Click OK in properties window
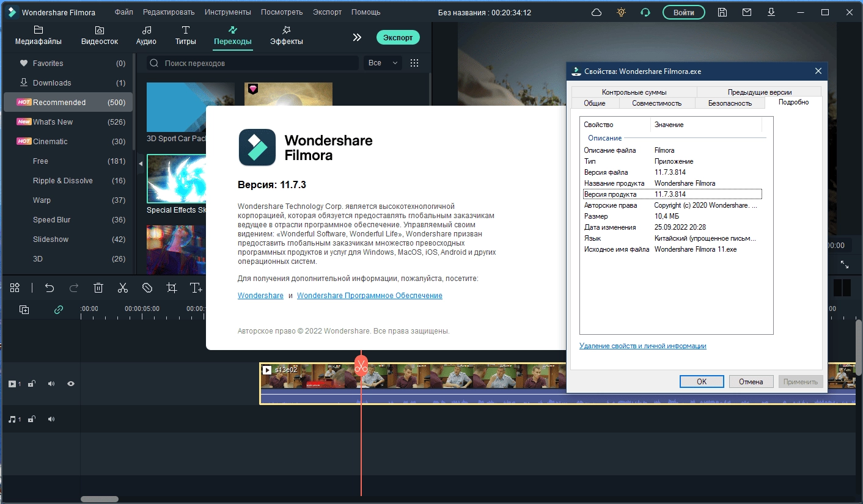This screenshot has height=504, width=863. click(702, 381)
